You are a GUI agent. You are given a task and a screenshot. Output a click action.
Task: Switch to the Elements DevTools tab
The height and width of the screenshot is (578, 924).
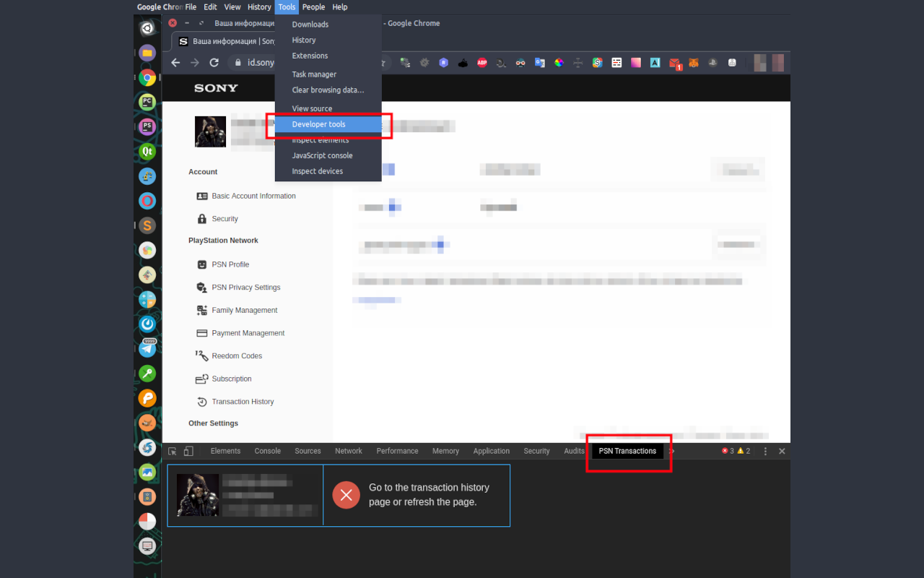point(225,451)
